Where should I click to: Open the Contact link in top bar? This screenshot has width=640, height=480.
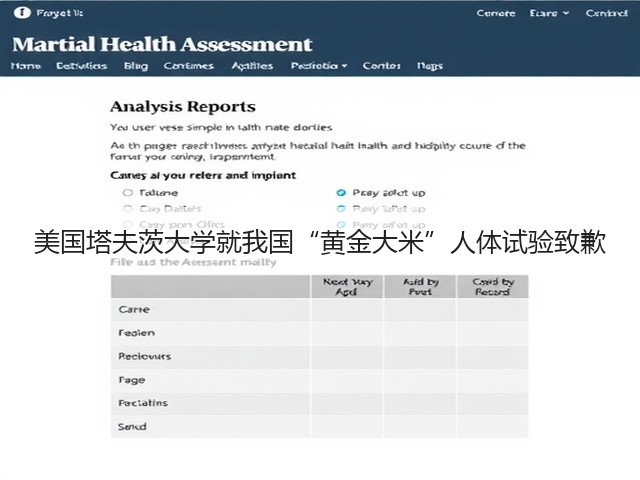point(607,13)
